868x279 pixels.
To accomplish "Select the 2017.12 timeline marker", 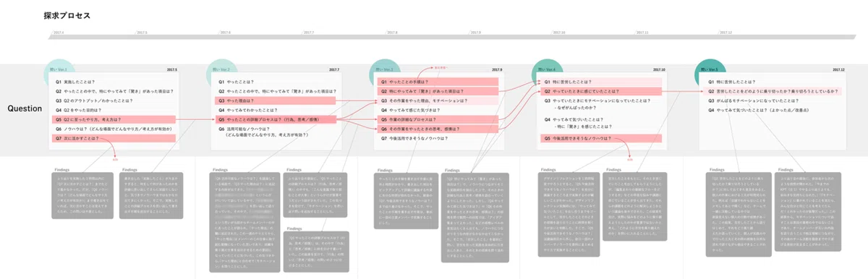I will coord(726,33).
